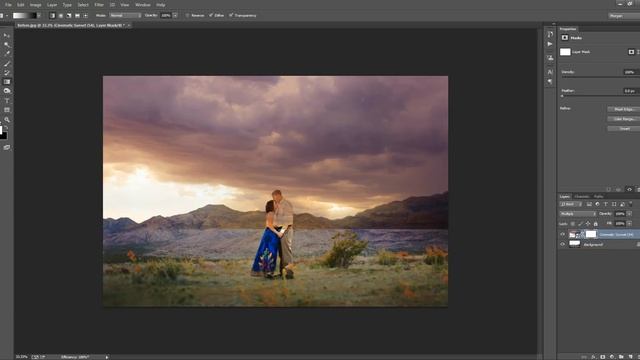Filter layers by type layers icon

(606, 204)
